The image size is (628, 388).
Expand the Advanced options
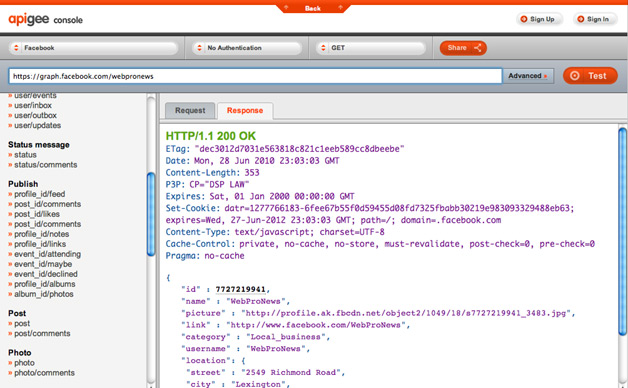point(528,76)
